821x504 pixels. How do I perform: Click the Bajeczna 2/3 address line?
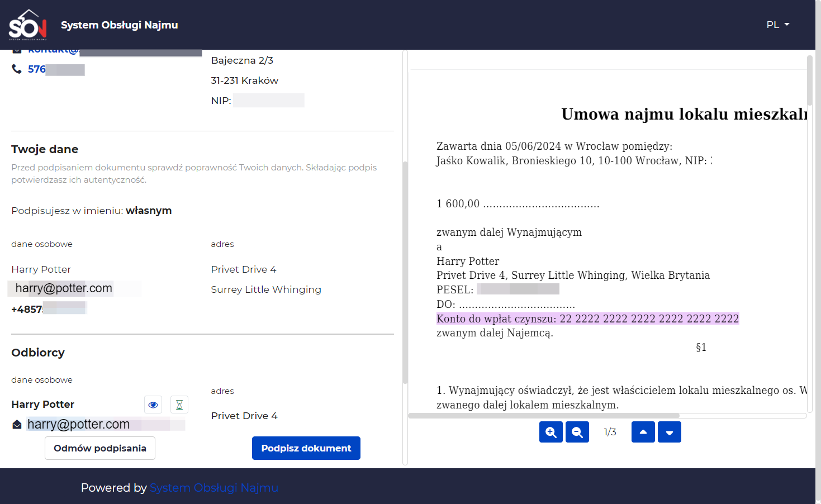(x=242, y=60)
